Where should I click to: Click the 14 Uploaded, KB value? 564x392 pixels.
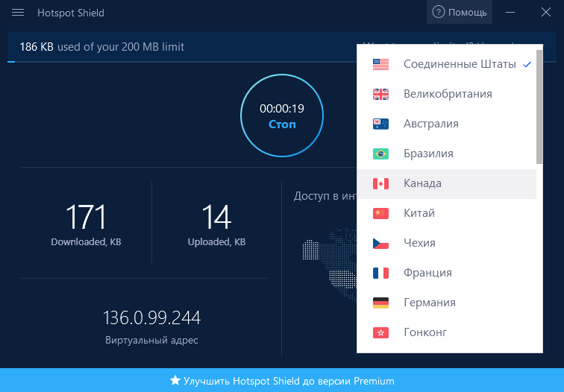pyautogui.click(x=216, y=217)
